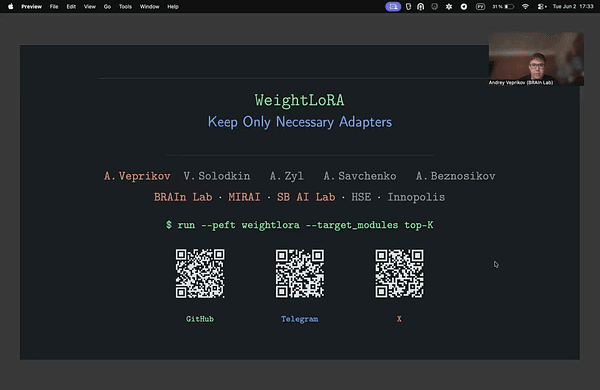Click the X label under QR code
Screen dimensions: 600x390
pyautogui.click(x=399, y=319)
